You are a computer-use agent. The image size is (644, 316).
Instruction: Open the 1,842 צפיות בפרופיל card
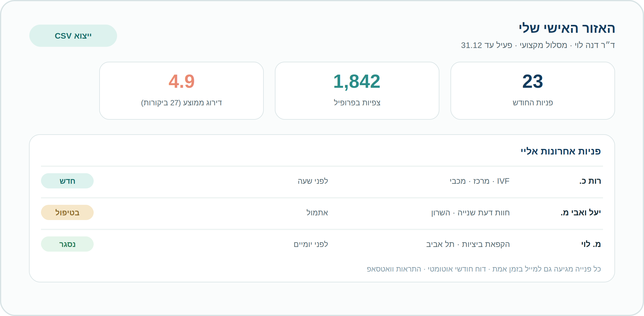point(357,91)
